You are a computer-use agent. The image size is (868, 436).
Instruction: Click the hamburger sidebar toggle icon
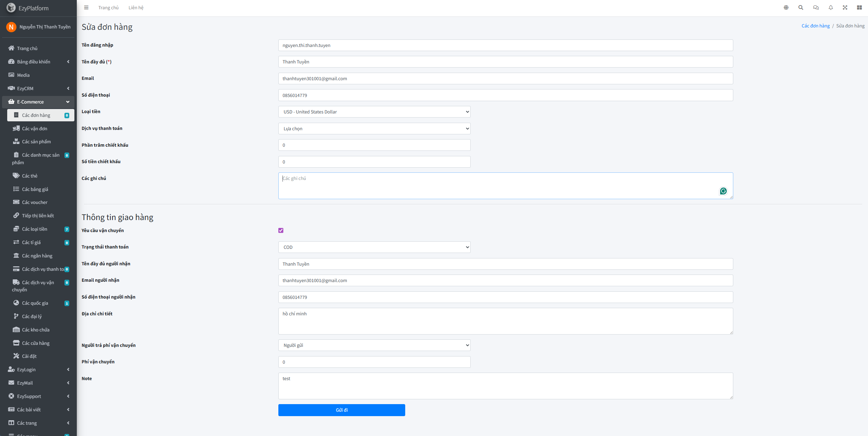(86, 8)
